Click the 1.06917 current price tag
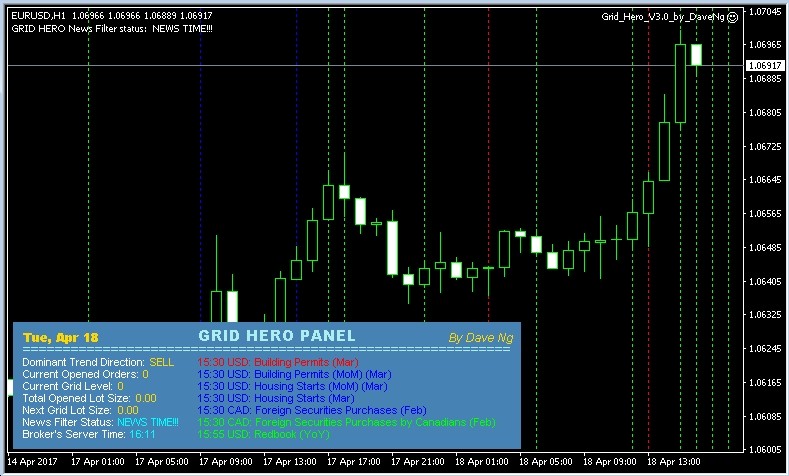 coord(765,65)
